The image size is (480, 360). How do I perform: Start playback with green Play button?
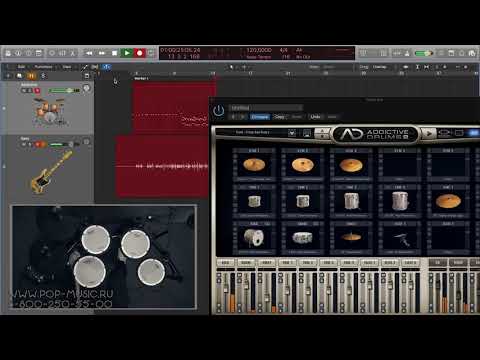click(x=127, y=53)
